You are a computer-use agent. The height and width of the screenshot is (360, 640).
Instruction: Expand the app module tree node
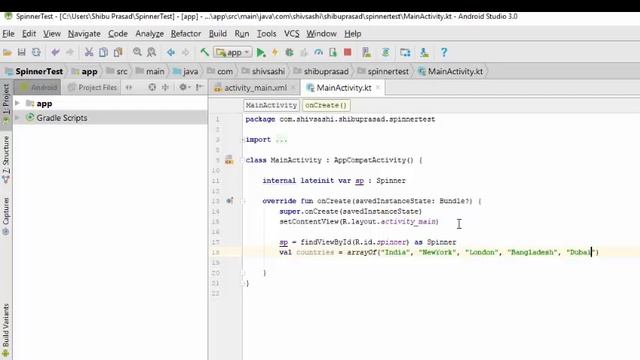(x=17, y=103)
